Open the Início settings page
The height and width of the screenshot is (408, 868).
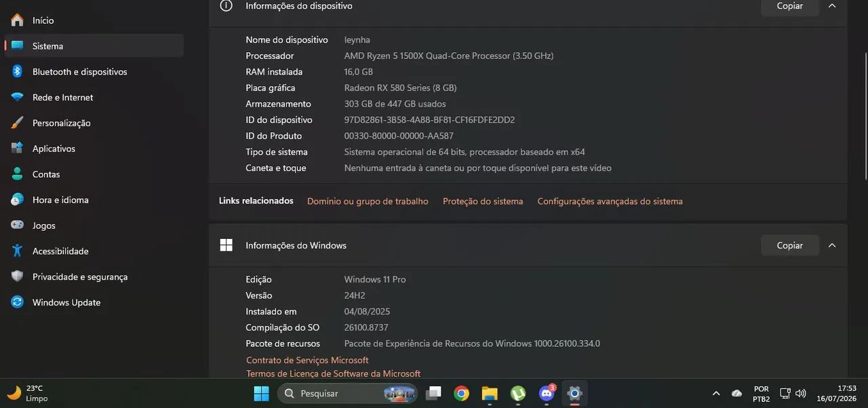(x=94, y=20)
